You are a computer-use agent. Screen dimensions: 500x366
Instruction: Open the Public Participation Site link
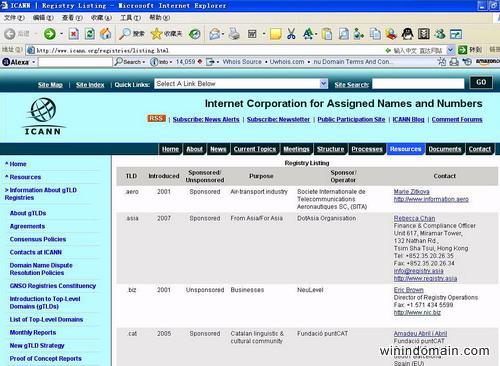pos(351,119)
